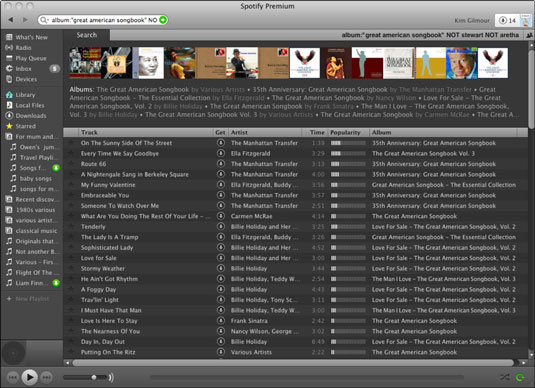
Task: Click Get icon for 'Every Time We Say Goodbye'
Action: [221, 153]
